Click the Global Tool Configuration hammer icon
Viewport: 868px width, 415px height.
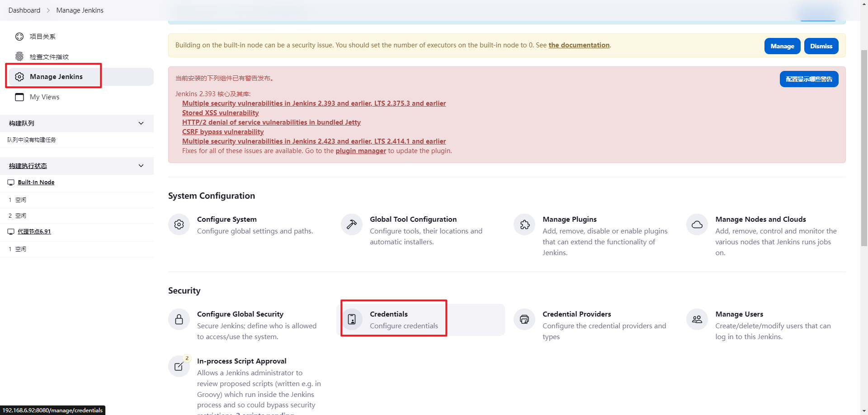click(x=352, y=224)
